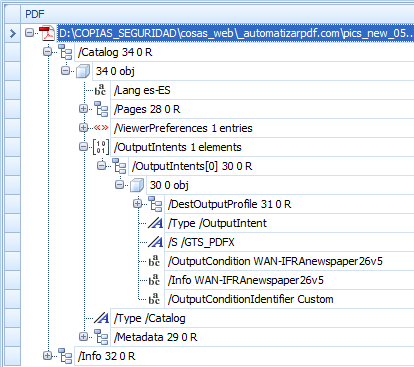This screenshot has width=414, height=367.
Task: Select the /OutputIntents[0] 30 0 R row text
Action: 192,166
